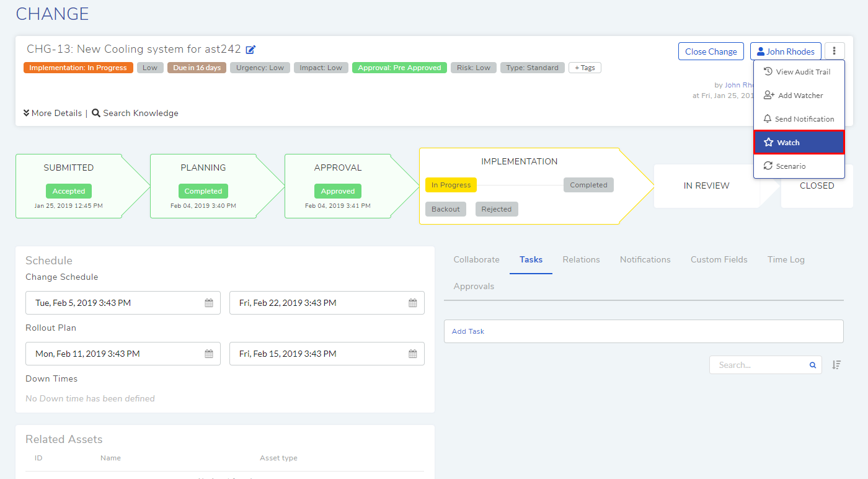Viewport: 868px width, 479px height.
Task: Select View Audit Trail from the menu
Action: click(799, 72)
